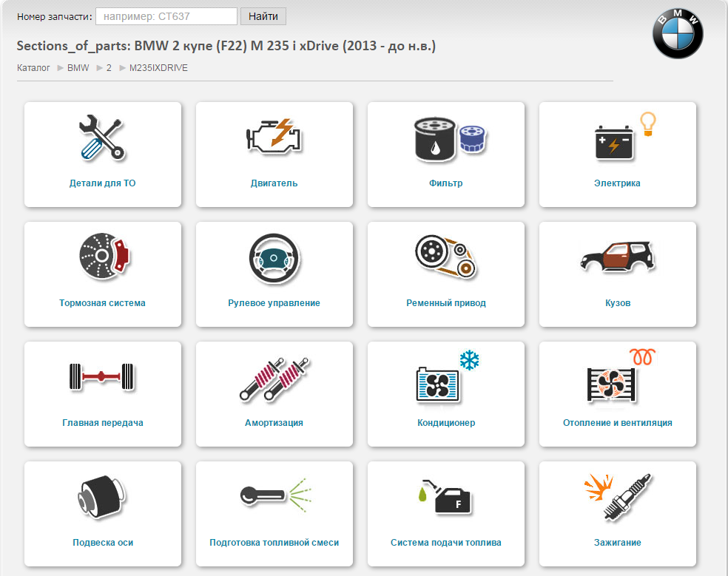Viewport: 728px width, 576px height.
Task: Select the 2 series breadcrumb link
Action: tap(109, 68)
